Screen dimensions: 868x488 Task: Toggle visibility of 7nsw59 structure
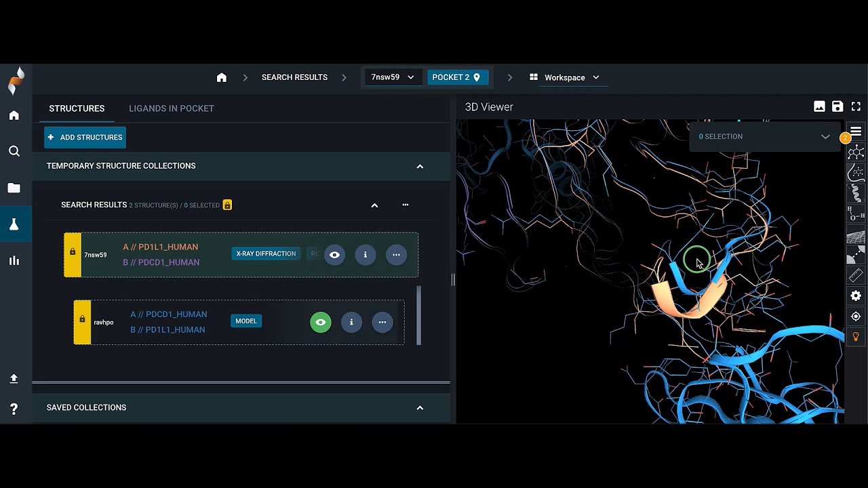pyautogui.click(x=334, y=255)
